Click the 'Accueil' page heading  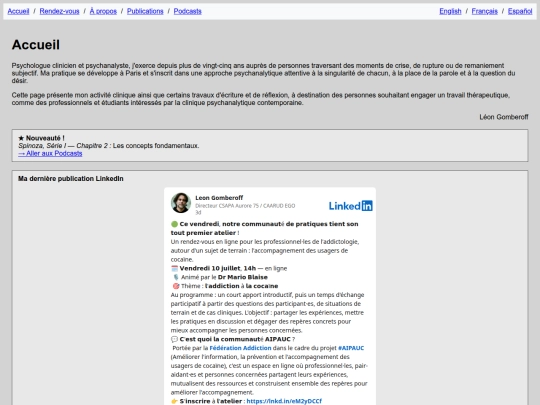36,45
